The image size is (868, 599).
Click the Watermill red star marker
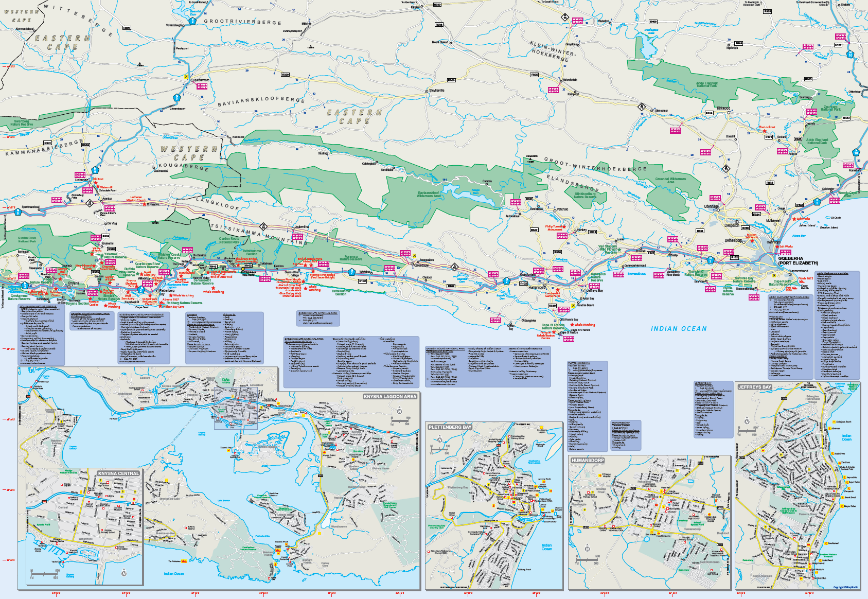(x=97, y=187)
